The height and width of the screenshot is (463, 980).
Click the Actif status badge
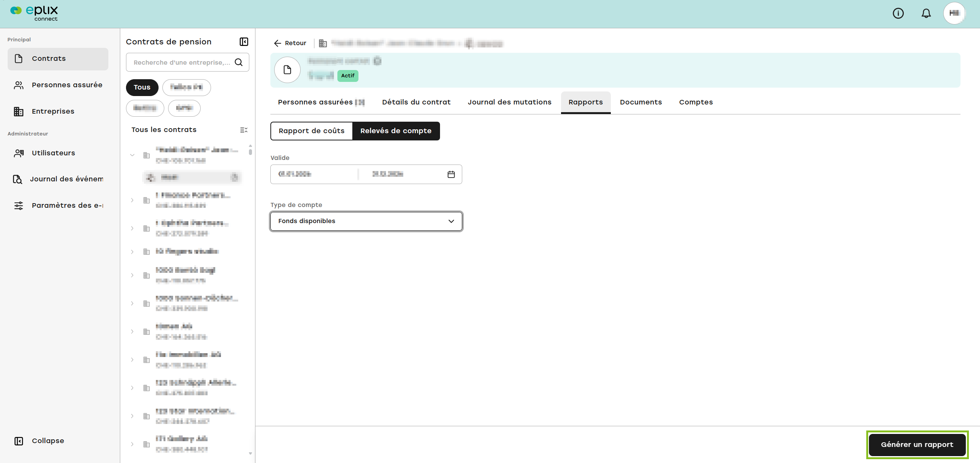click(348, 76)
